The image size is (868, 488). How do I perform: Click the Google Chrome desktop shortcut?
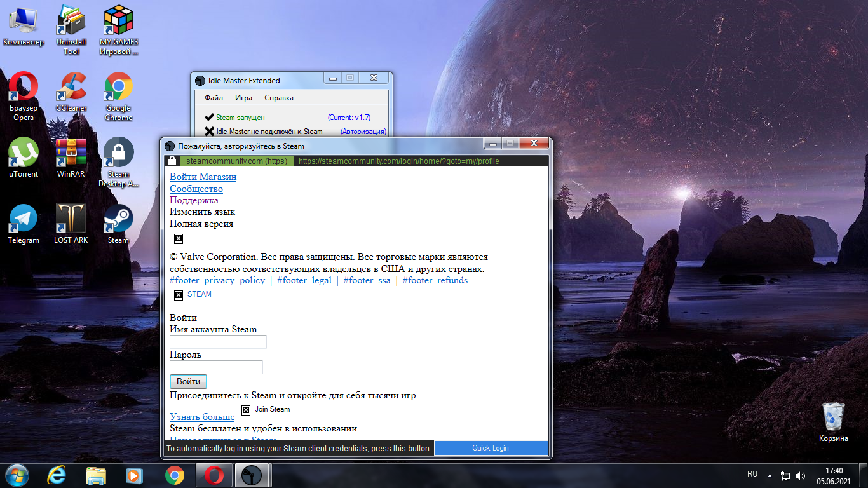(119, 96)
